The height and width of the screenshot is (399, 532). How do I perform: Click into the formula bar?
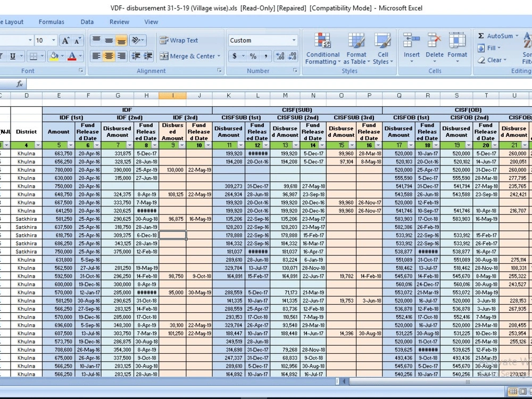coord(278,84)
